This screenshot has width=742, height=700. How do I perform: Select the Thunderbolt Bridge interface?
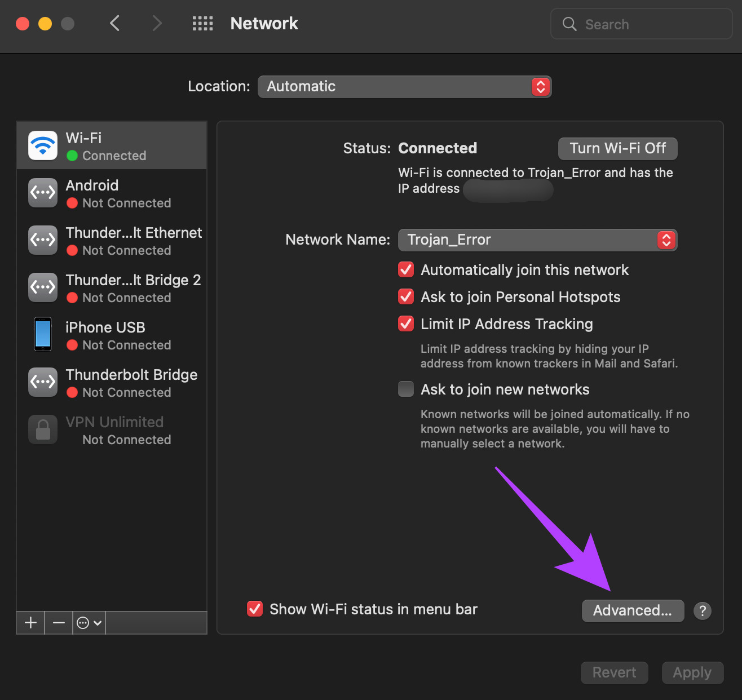111,382
